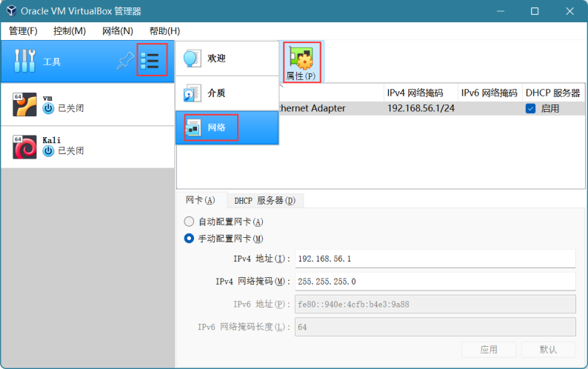Image resolution: width=588 pixels, height=369 pixels.
Task: Click the sort arrow above adapter list
Action: (281, 86)
